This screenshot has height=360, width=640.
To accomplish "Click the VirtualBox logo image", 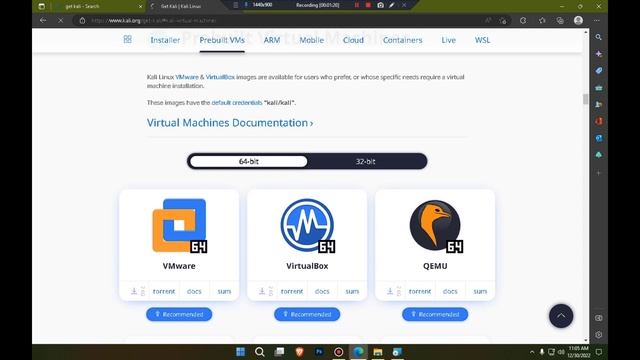I will tap(307, 225).
